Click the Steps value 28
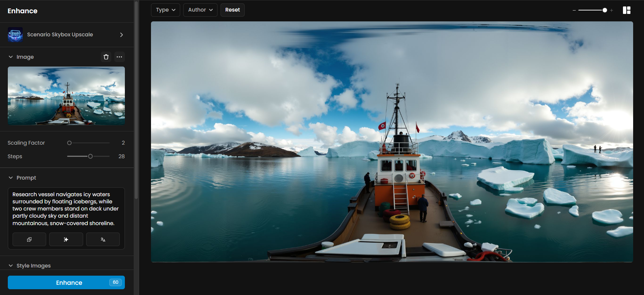644x295 pixels. pyautogui.click(x=121, y=156)
